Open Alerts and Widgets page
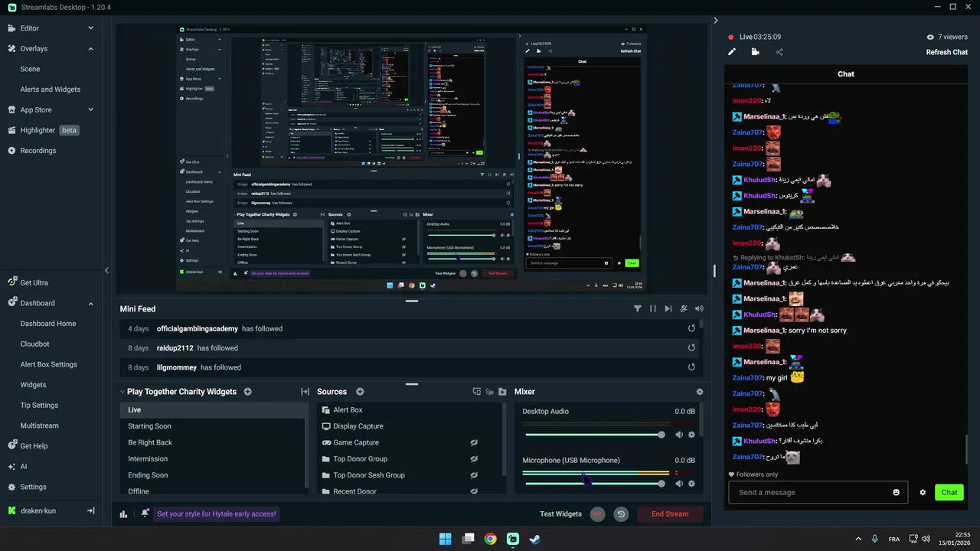 [50, 90]
